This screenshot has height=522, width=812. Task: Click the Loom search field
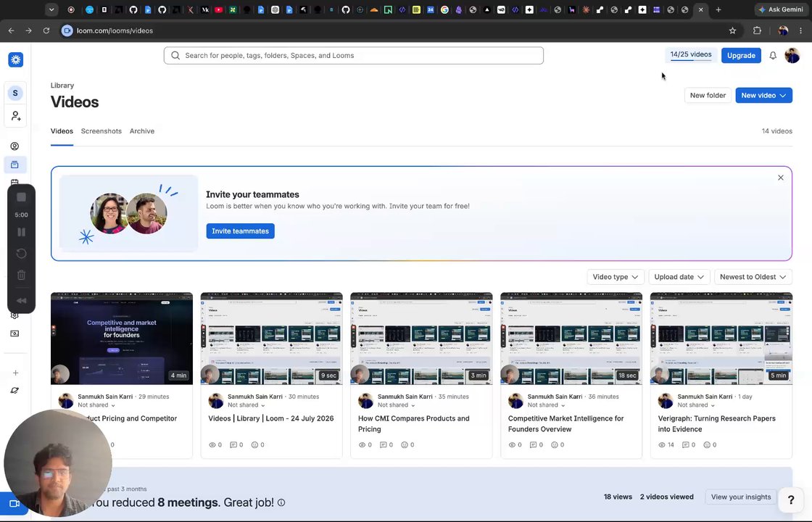pos(354,55)
